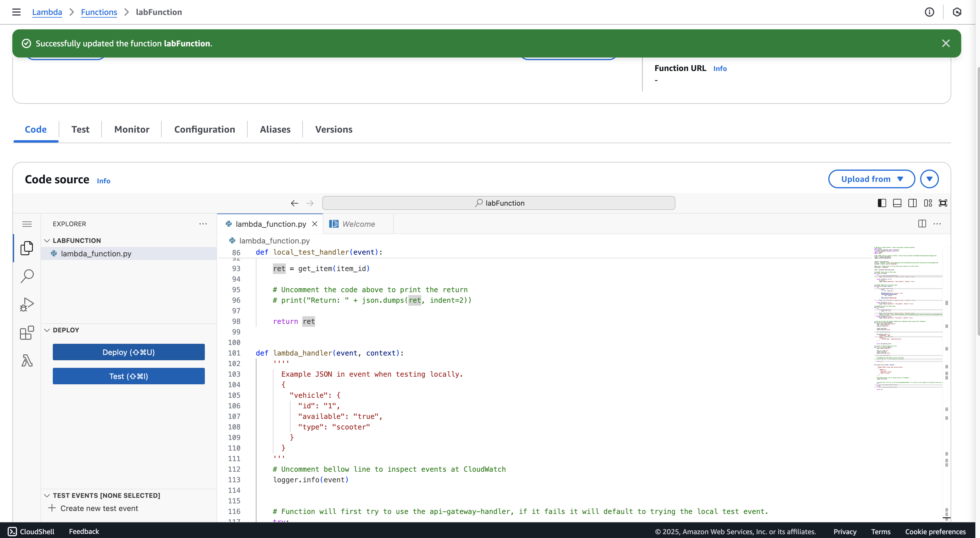The height and width of the screenshot is (538, 980).
Task: Click the hexagon settings icon at top right
Action: tap(957, 12)
